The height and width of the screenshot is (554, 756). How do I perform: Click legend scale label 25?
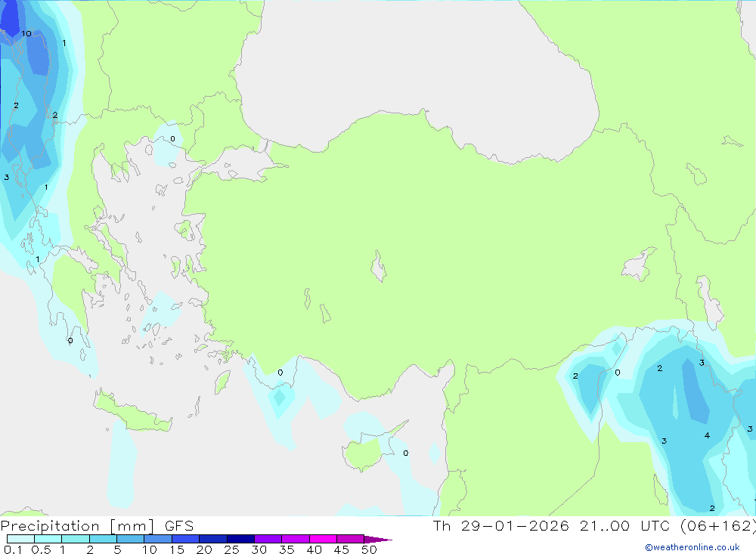[x=231, y=549]
